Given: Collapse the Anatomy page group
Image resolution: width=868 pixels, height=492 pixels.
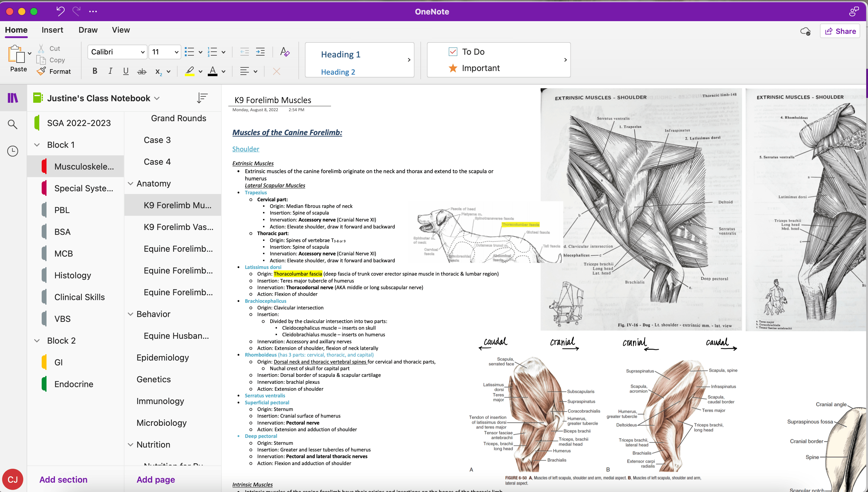Looking at the screenshot, I should 130,183.
